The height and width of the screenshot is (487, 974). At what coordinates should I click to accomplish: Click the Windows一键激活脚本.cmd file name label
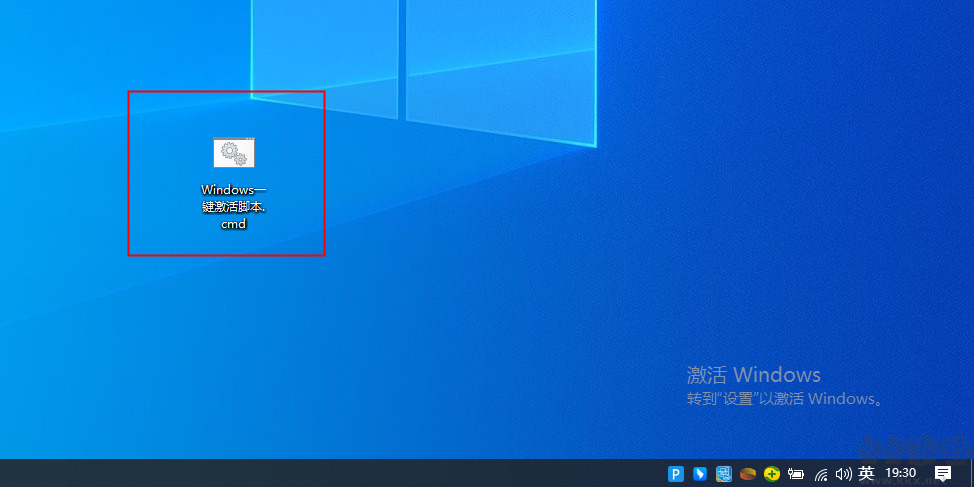234,207
